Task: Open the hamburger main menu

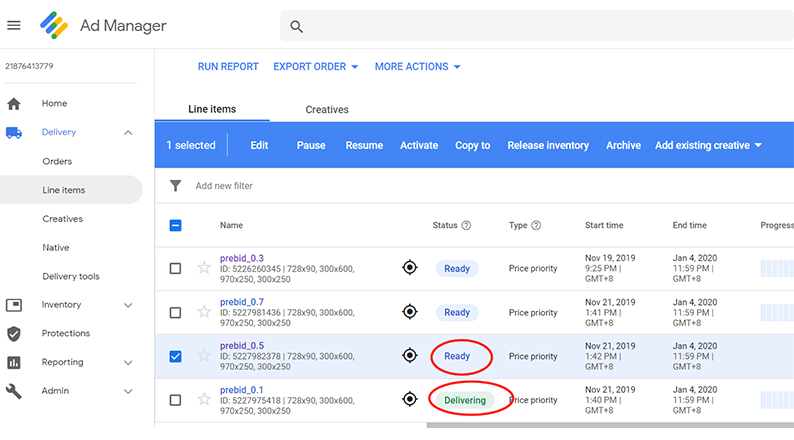Action: (x=14, y=25)
